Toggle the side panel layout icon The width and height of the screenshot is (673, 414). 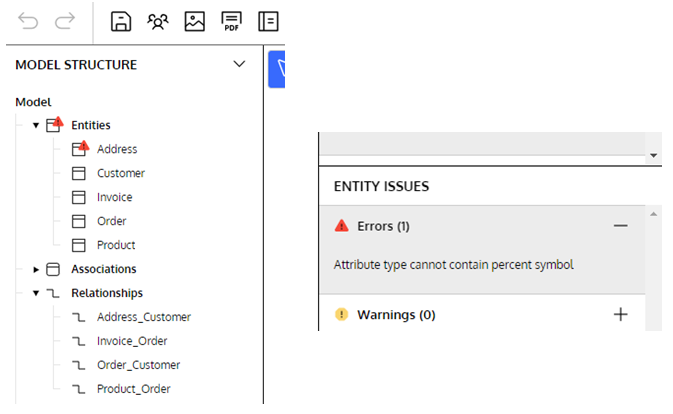[x=268, y=21]
